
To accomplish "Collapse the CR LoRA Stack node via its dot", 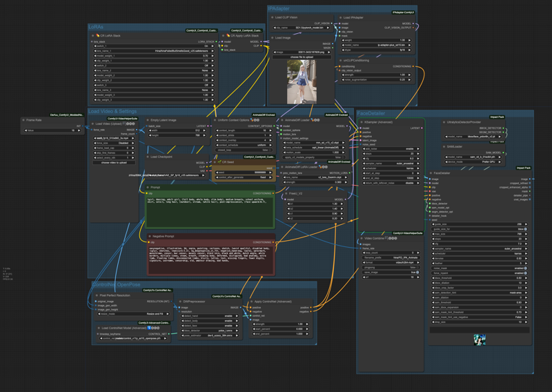I will 93,36.
